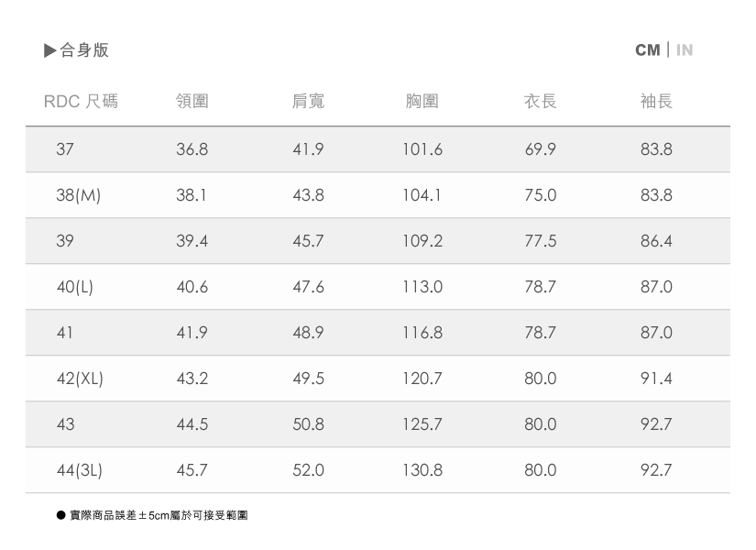The height and width of the screenshot is (550, 756).
Task: Click the 肩寬 column header
Action: tap(308, 101)
